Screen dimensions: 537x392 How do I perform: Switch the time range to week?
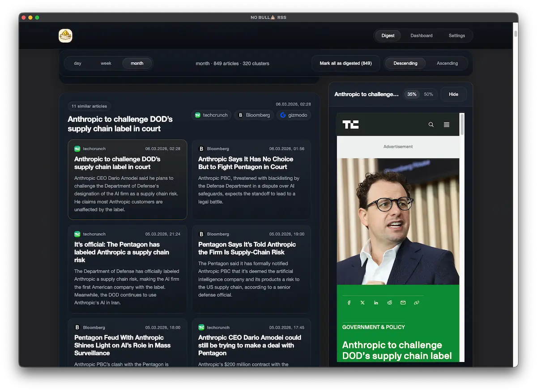(x=106, y=63)
